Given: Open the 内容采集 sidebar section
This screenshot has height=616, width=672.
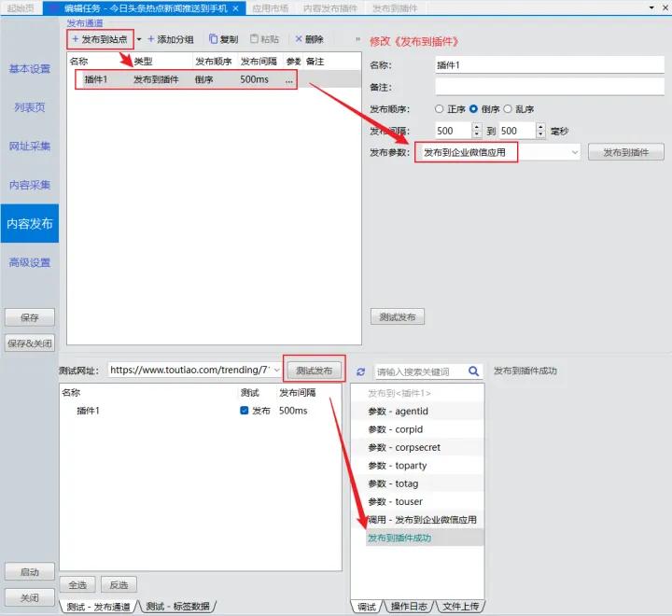Looking at the screenshot, I should tap(30, 185).
